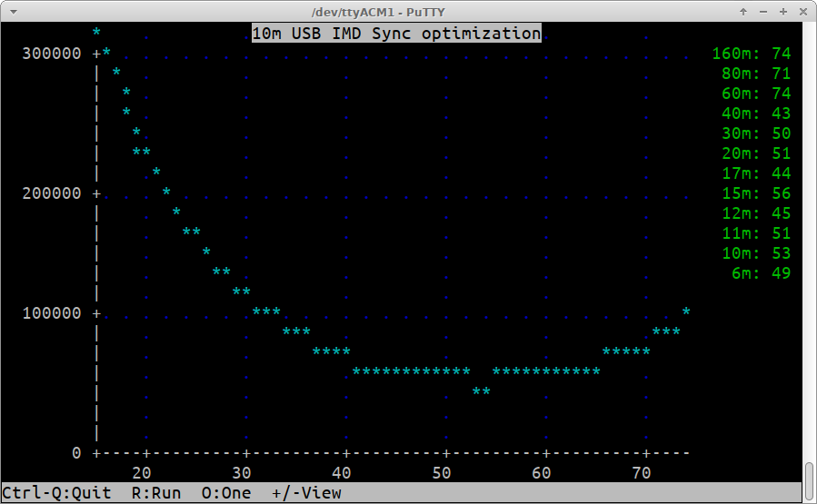Maximize the PuTTY window
Viewport: 817px width, 504px height.
coord(782,11)
